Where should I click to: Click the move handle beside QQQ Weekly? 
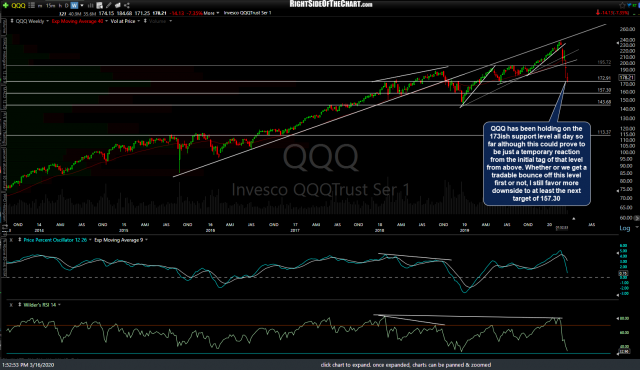(12, 21)
